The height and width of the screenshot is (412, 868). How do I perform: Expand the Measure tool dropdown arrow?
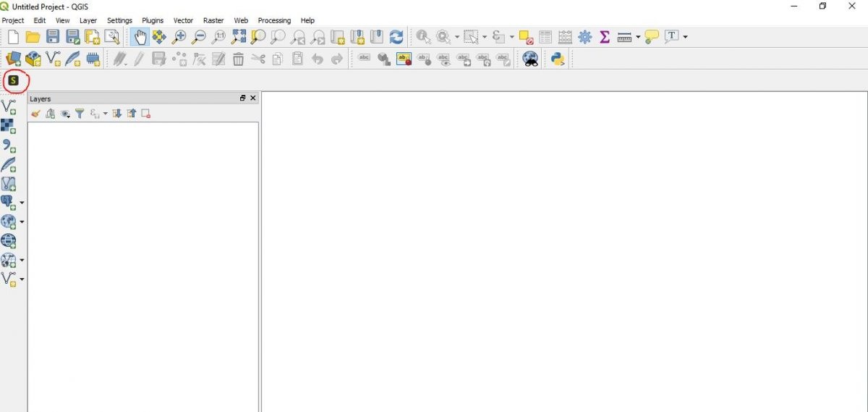638,37
